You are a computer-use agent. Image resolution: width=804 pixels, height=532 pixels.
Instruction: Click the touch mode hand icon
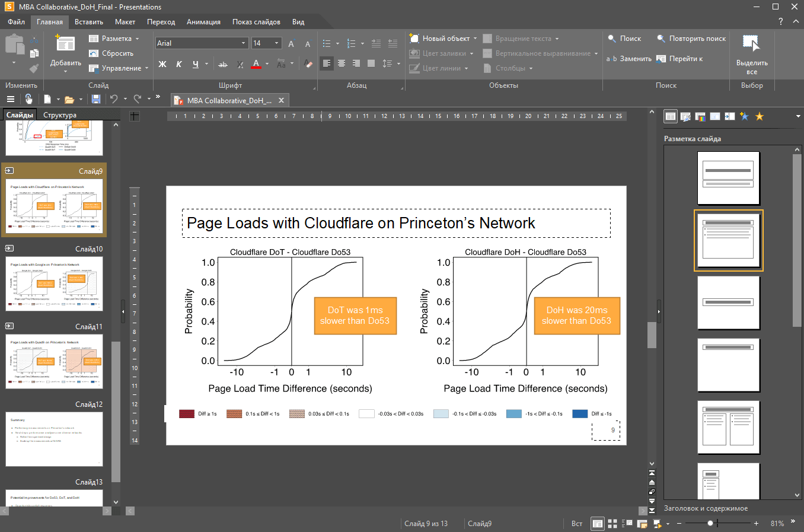pos(28,99)
